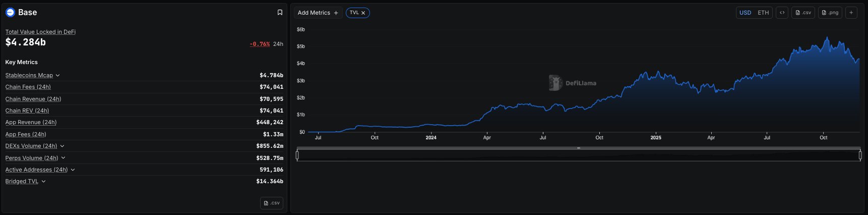868x215 pixels.
Task: Click the Chain REV (24h) label
Action: point(27,111)
